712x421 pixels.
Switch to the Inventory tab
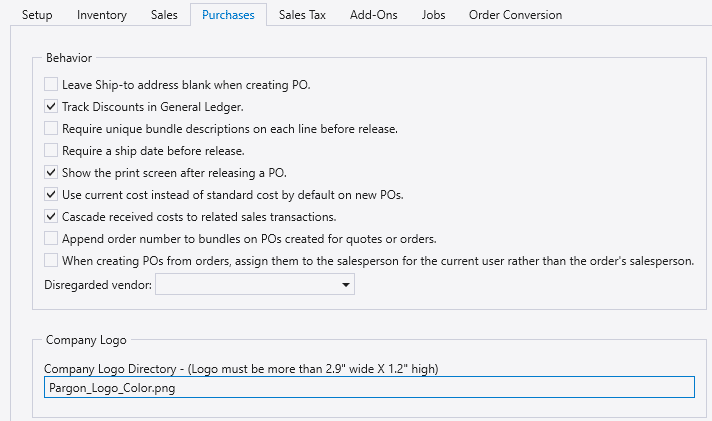pyautogui.click(x=102, y=15)
